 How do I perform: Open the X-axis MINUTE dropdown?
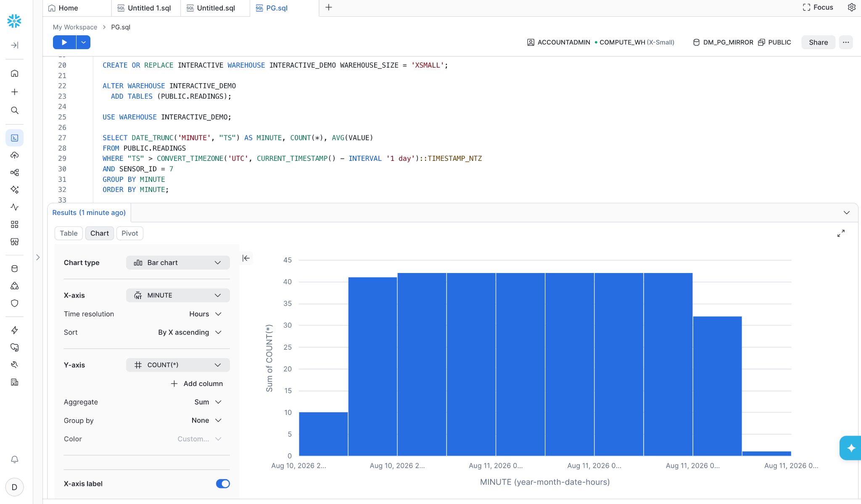(x=178, y=296)
